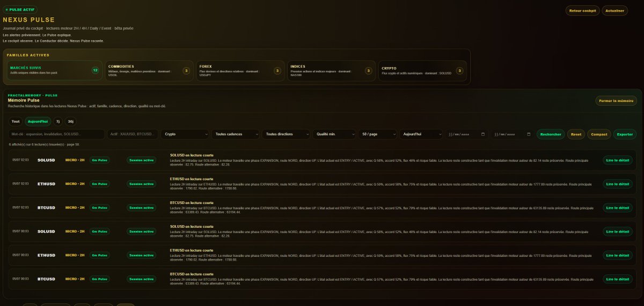Open the calendar icon in the end date field
Viewport: 644px width, 306px height.
point(529,134)
